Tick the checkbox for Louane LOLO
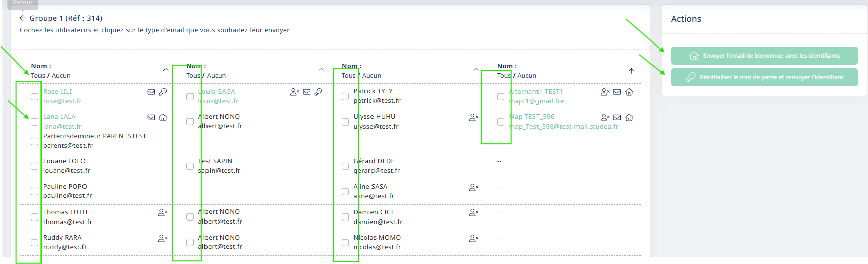 [x=34, y=166]
